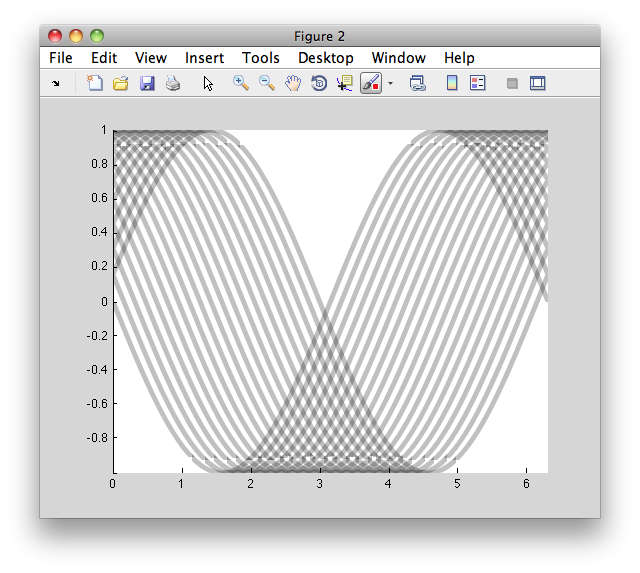The image size is (640, 573).
Task: Toggle the Brush data tool off
Action: coord(371,83)
